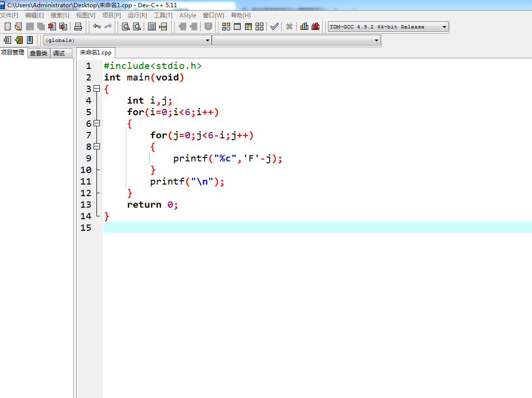The image size is (532, 398).
Task: Click the Close All files toolbar icon
Action: [x=63, y=27]
